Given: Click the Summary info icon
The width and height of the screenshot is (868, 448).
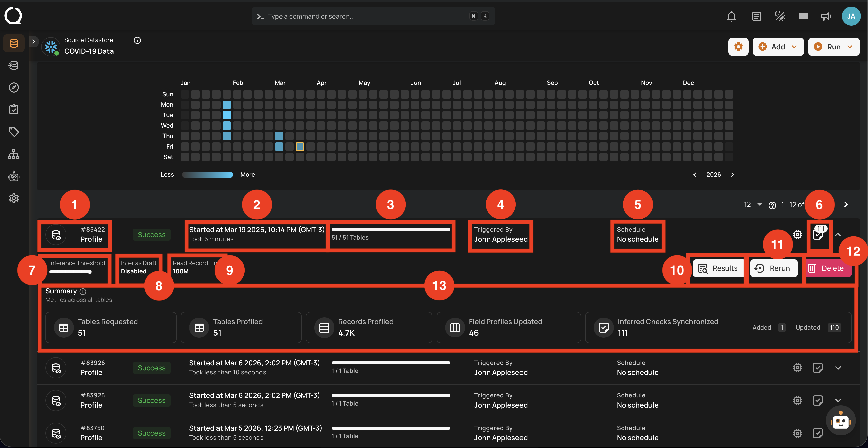Looking at the screenshot, I should tap(83, 291).
